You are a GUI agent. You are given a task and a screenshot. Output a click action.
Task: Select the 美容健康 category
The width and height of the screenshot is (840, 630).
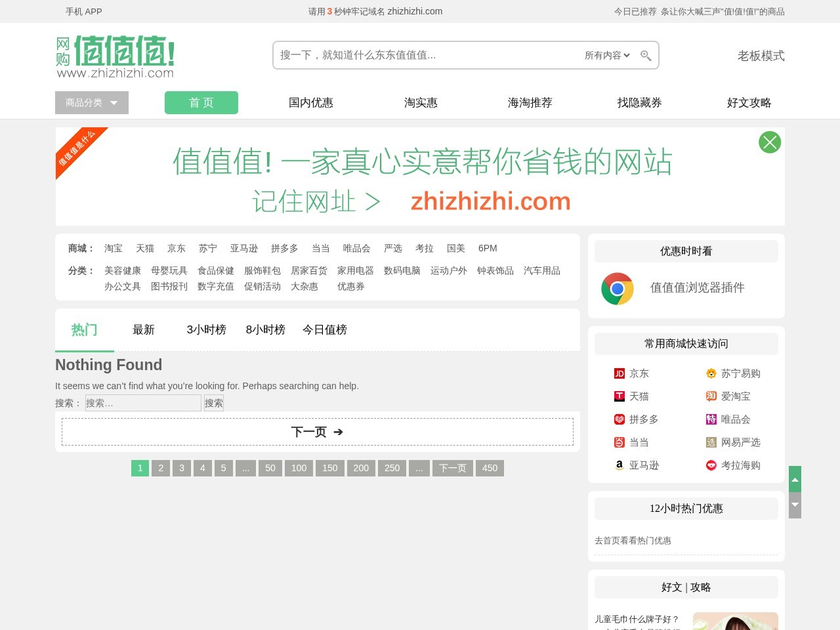point(123,270)
